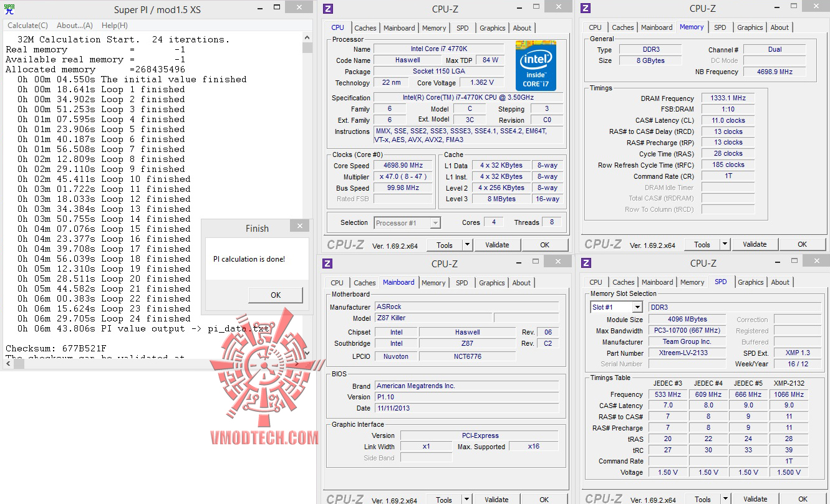Click the "PI calculation is done!" message
This screenshot has width=830, height=504.
pos(249,259)
